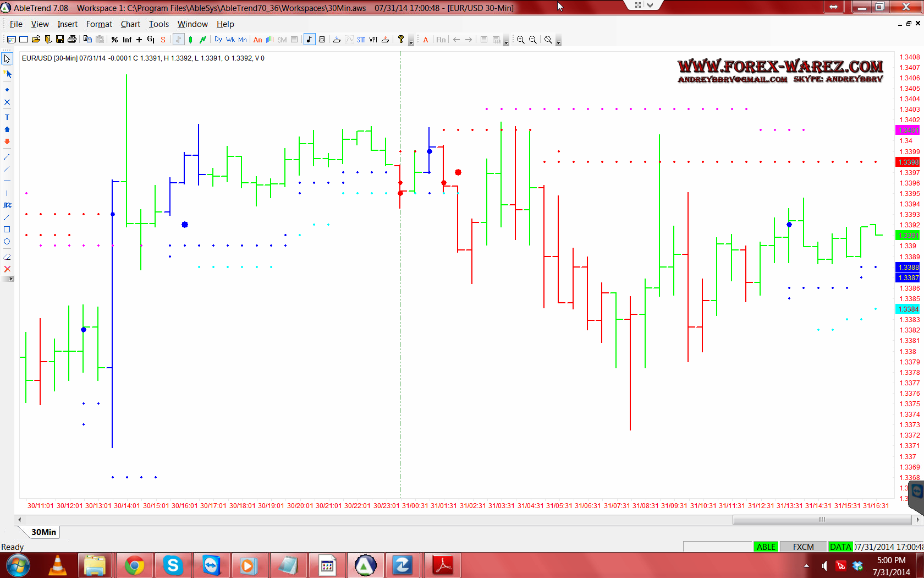Select the Rectangle drawing tool
The width and height of the screenshot is (924, 578).
pos(7,230)
